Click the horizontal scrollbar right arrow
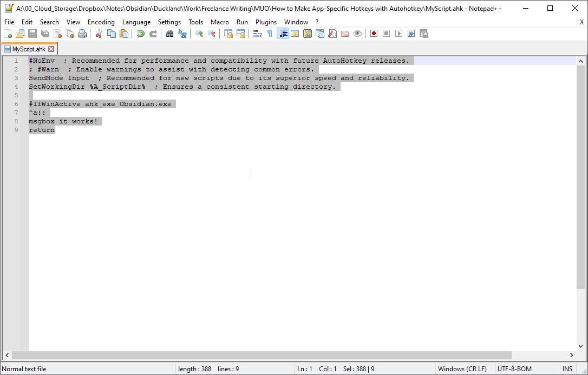The width and height of the screenshot is (588, 375). [x=572, y=355]
